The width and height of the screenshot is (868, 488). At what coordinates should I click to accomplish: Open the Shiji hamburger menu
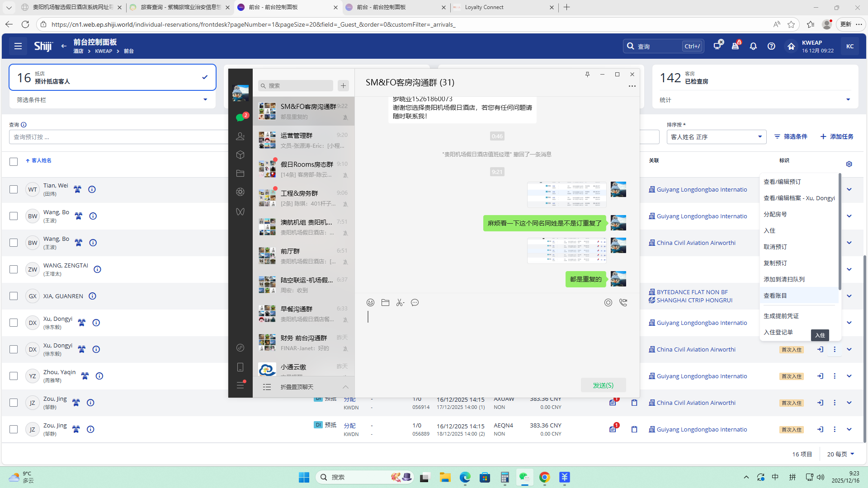(x=18, y=46)
